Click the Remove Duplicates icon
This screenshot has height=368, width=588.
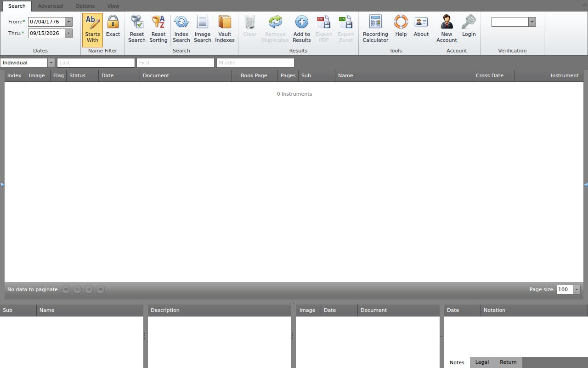click(x=276, y=22)
